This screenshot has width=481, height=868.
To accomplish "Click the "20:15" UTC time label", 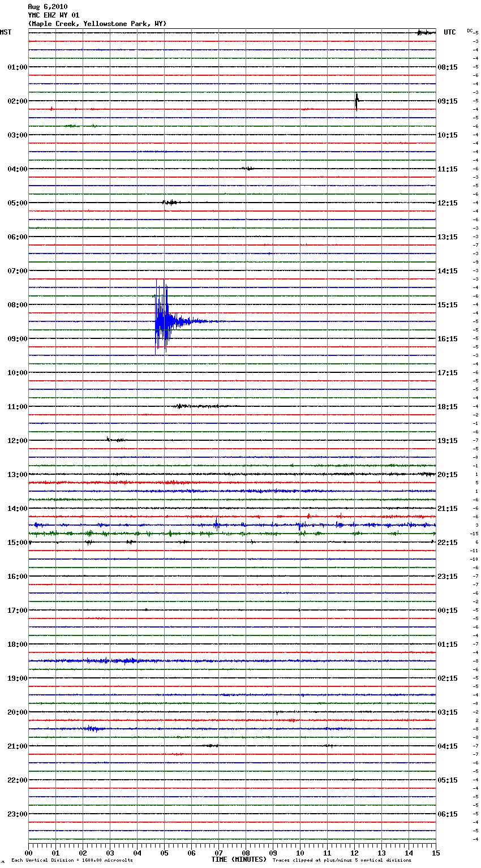I will 448,475.
